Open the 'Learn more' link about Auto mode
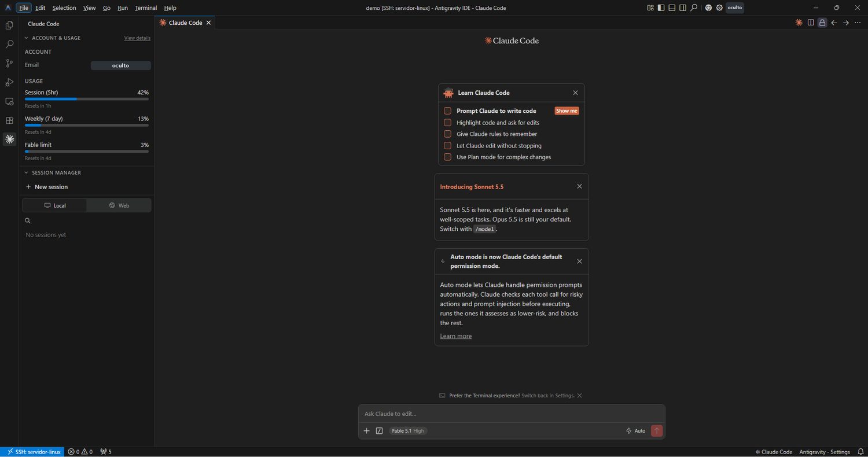The width and height of the screenshot is (868, 457). pyautogui.click(x=455, y=336)
